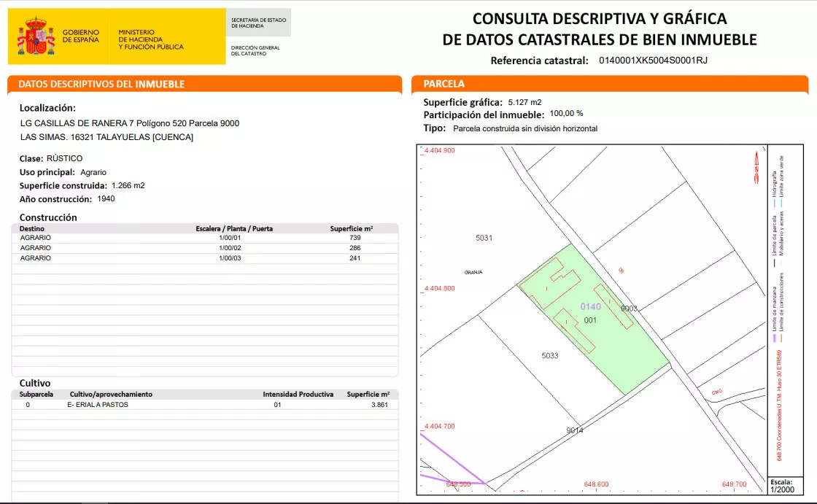Image resolution: width=817 pixels, height=504 pixels.
Task: Select 'Parcela construida sin división horizontal' text
Action: [525, 129]
